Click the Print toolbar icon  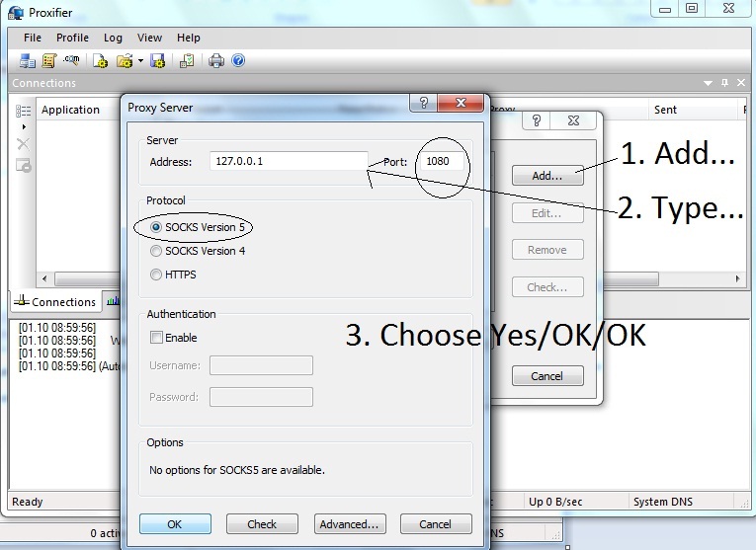coord(216,60)
